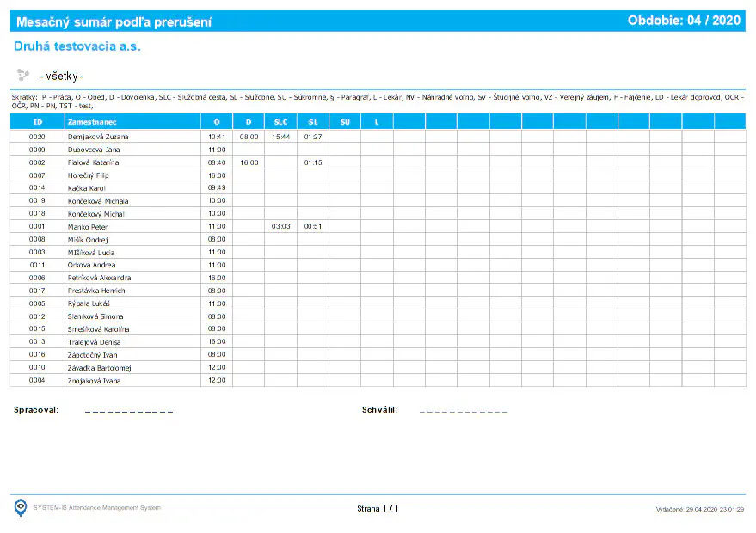Click the D column header

click(x=249, y=122)
